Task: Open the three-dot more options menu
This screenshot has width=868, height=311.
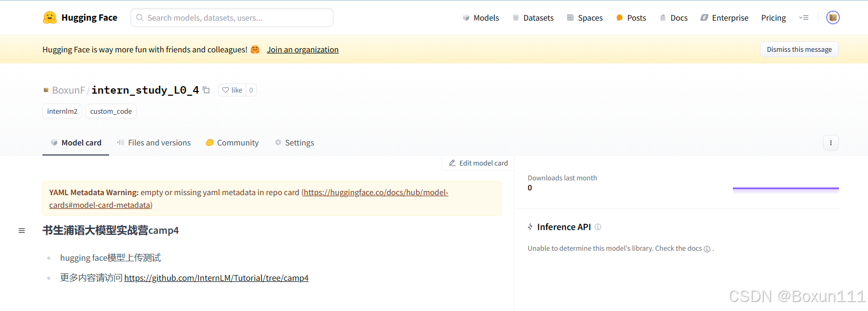Action: (x=830, y=143)
